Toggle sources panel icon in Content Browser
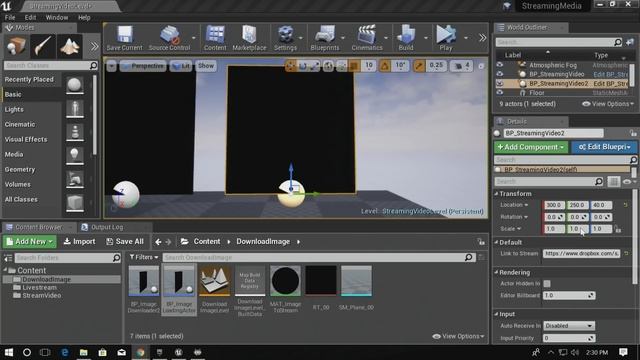This screenshot has height=360, width=640. pyautogui.click(x=8, y=258)
